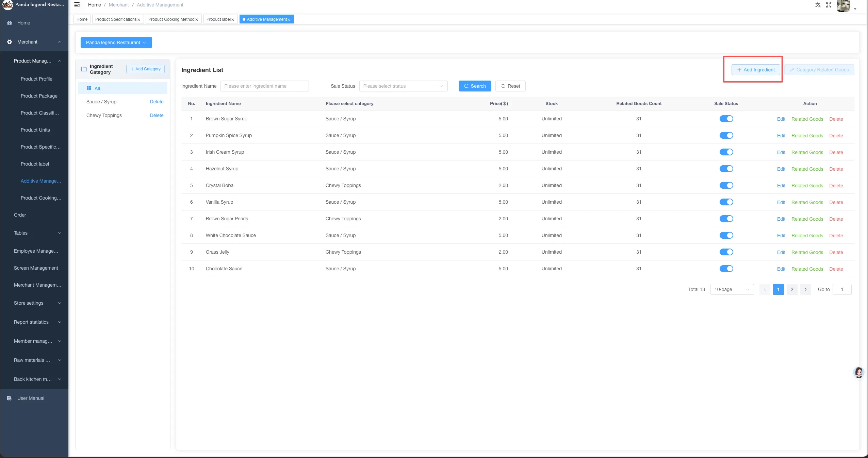Close the Product label tab

coord(233,20)
